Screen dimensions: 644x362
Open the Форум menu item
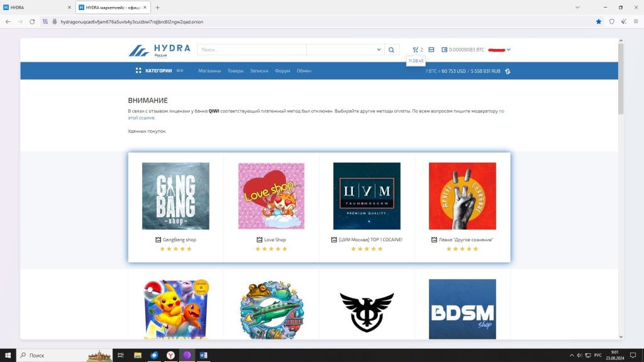282,71
